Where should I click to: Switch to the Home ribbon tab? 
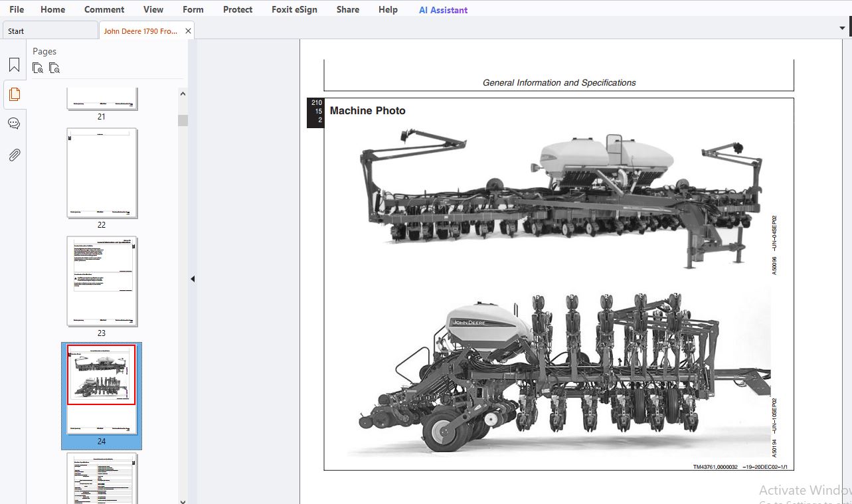[52, 9]
